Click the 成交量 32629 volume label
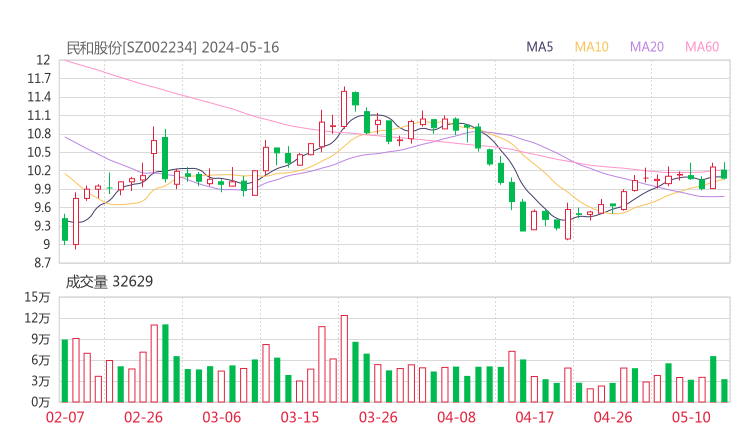740x440 pixels. click(x=109, y=282)
